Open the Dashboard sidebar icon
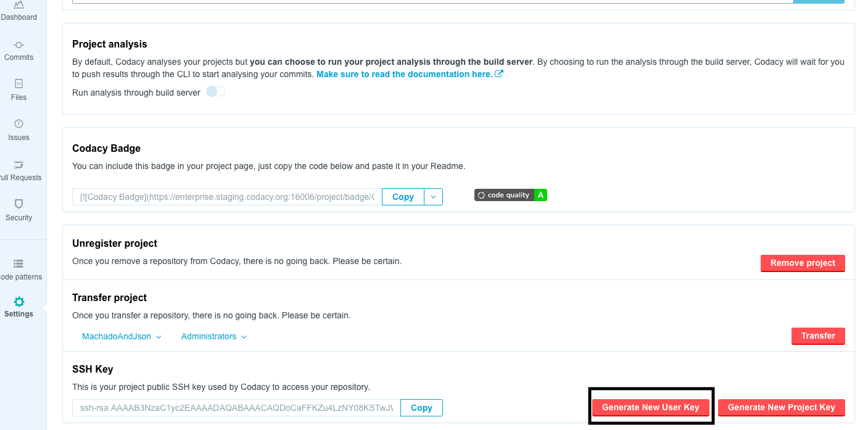 [19, 5]
